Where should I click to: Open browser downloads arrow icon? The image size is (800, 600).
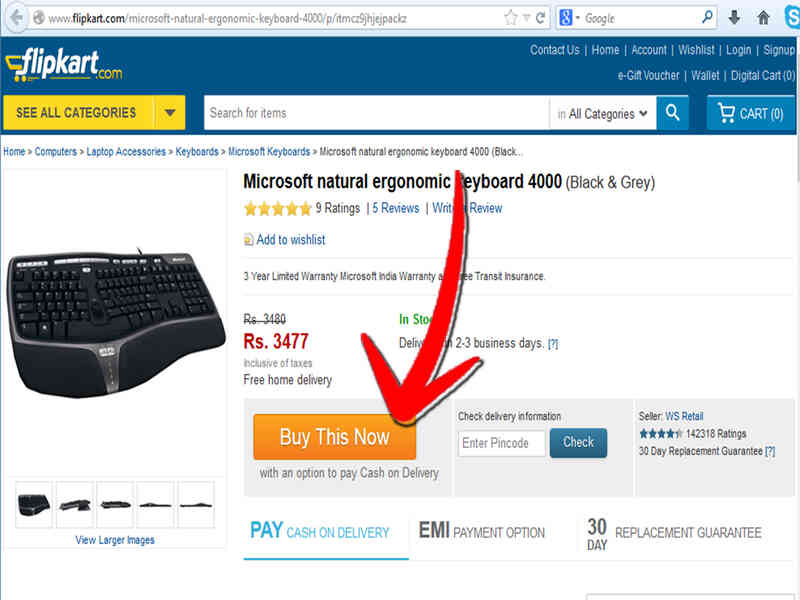(734, 18)
